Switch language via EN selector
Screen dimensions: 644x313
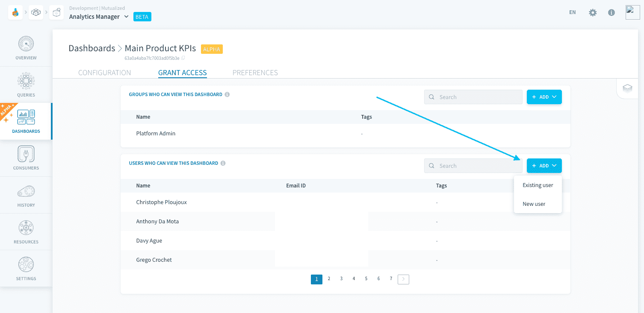point(572,12)
